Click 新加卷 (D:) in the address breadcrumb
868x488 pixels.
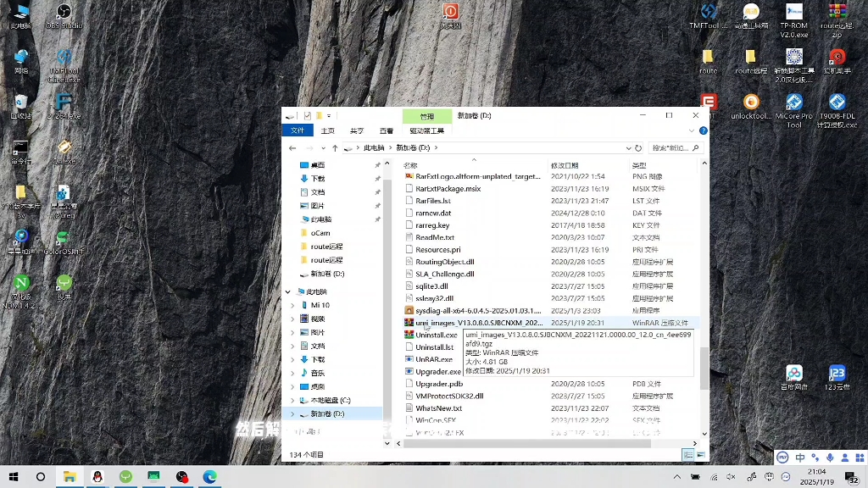(413, 147)
